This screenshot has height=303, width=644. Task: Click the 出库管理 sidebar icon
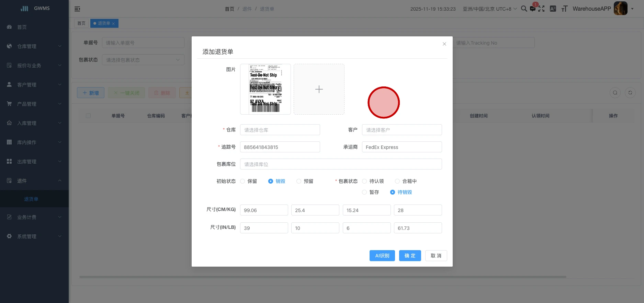pos(9,161)
